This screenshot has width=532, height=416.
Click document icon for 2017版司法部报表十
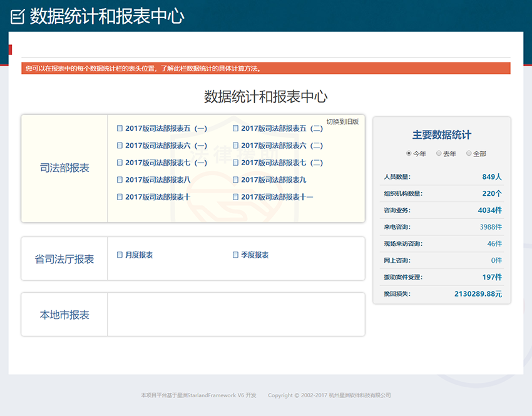pyautogui.click(x=120, y=196)
